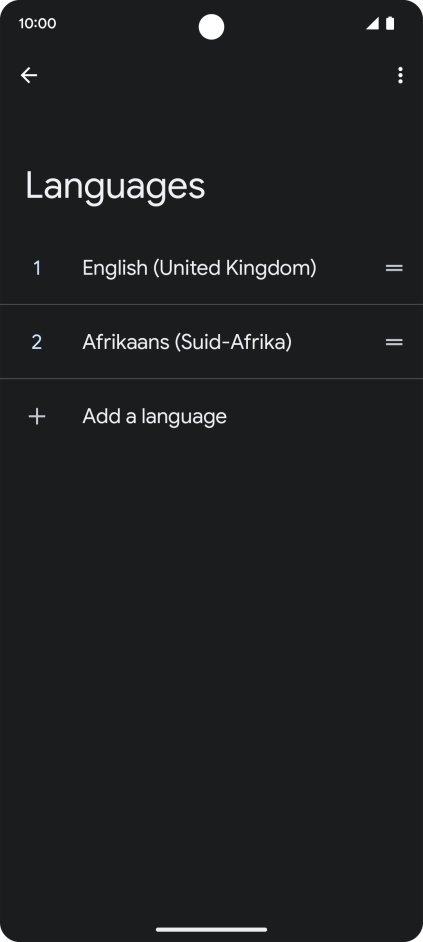The image size is (423, 942).
Task: Select the Afrikaans (Suid-Afrika) language label
Action: (x=187, y=342)
